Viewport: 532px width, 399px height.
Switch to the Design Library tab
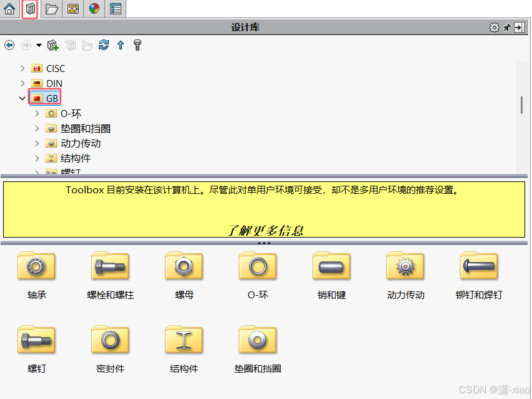pyautogui.click(x=30, y=9)
